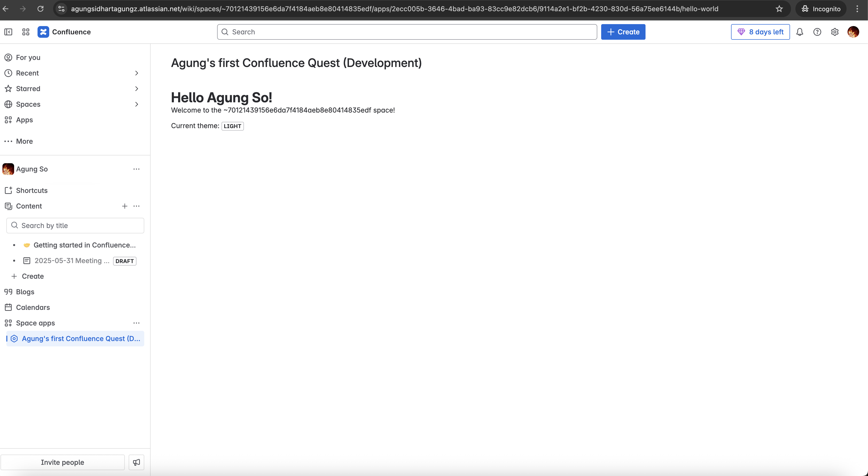This screenshot has width=868, height=476.
Task: Click the Search by title field
Action: point(75,226)
